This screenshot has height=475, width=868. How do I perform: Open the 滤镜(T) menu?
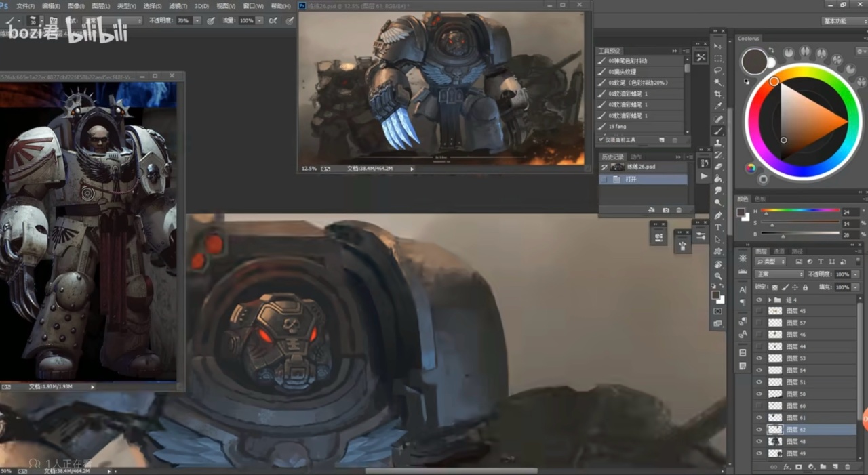[178, 6]
